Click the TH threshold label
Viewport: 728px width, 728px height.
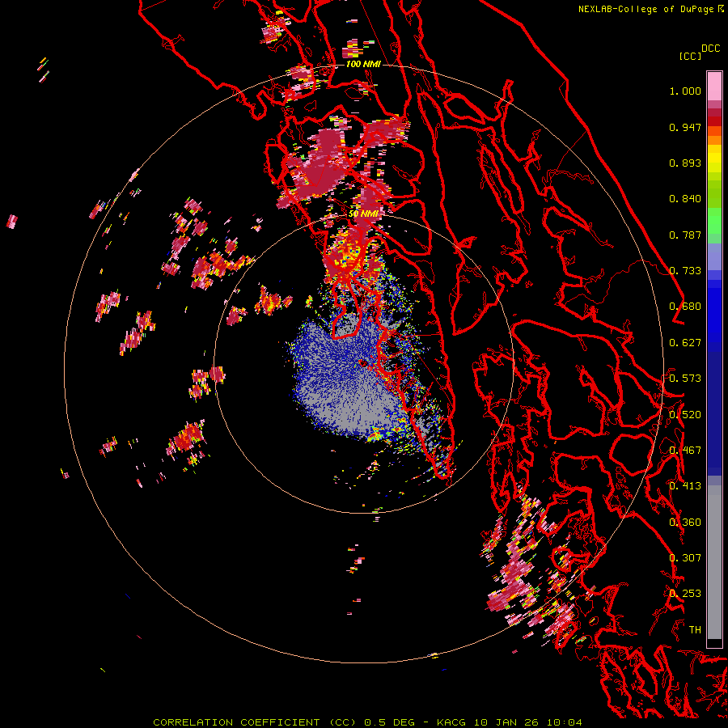coord(695,630)
